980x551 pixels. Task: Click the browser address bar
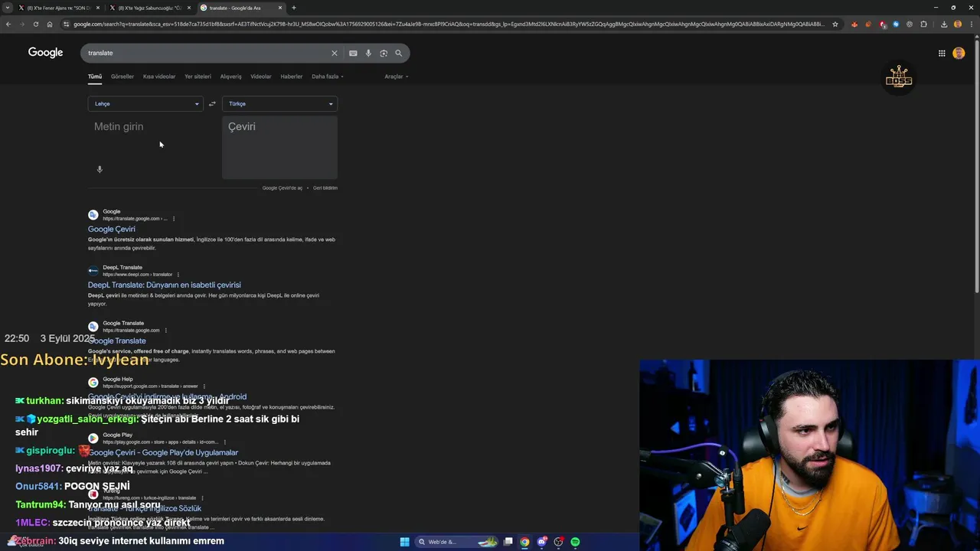pyautogui.click(x=449, y=24)
